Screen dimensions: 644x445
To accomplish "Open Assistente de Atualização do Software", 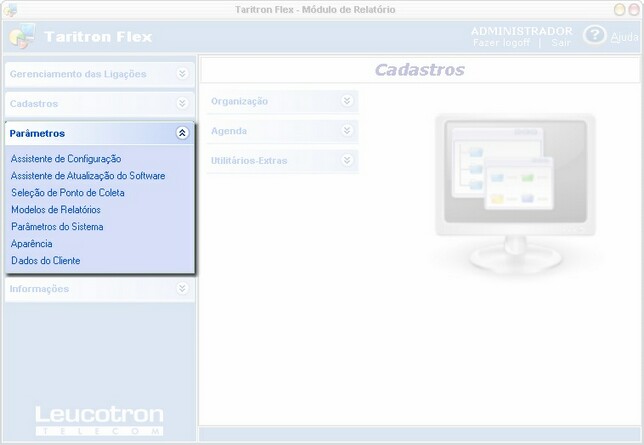I will tap(88, 176).
